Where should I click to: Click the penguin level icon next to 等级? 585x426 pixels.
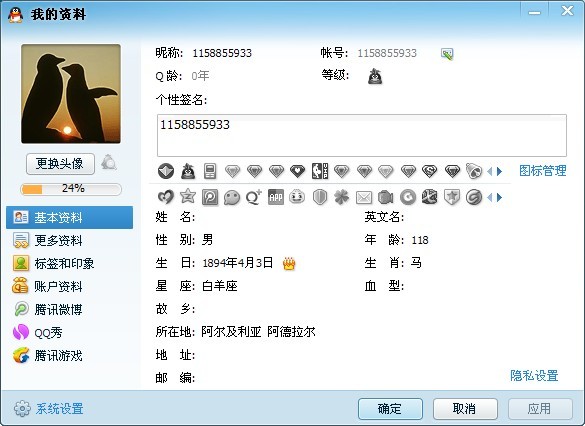(375, 76)
